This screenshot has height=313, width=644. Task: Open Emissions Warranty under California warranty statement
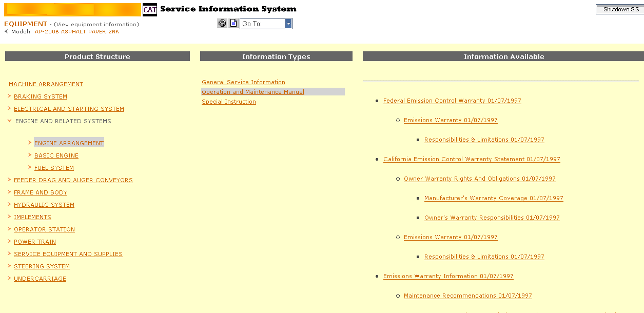point(451,237)
